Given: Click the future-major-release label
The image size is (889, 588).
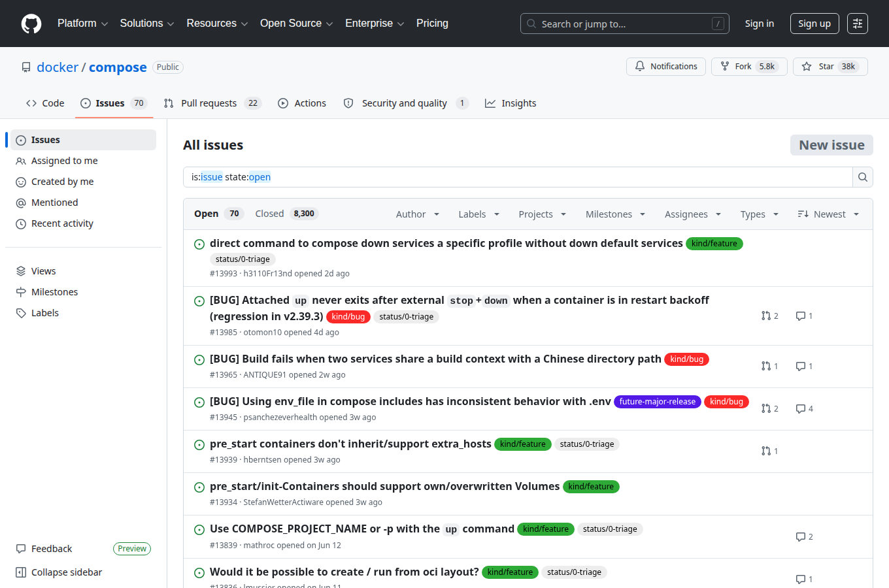Looking at the screenshot, I should pyautogui.click(x=658, y=402).
